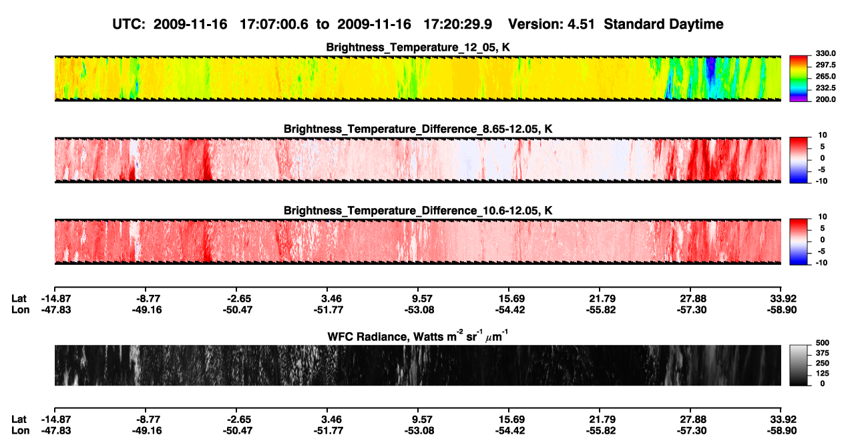868x445 pixels.
Task: Click the Brightness_Temperature_Difference_10.6-12.05, K title
Action: pyautogui.click(x=418, y=211)
